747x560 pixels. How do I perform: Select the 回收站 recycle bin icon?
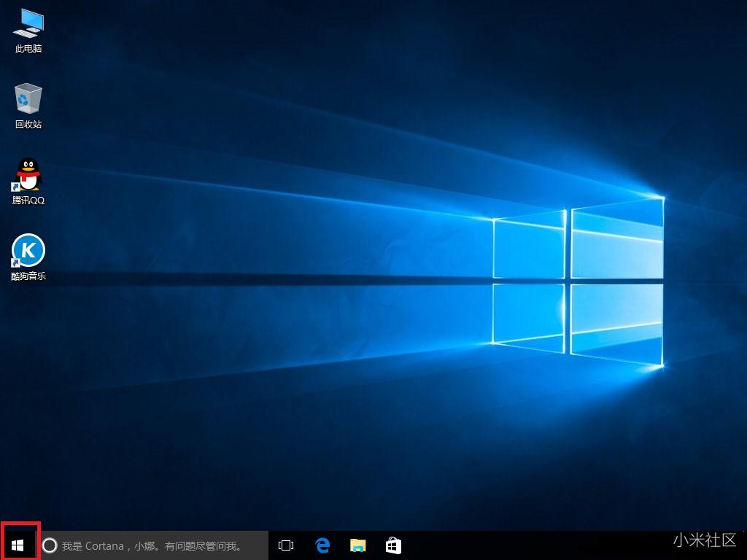tap(28, 98)
